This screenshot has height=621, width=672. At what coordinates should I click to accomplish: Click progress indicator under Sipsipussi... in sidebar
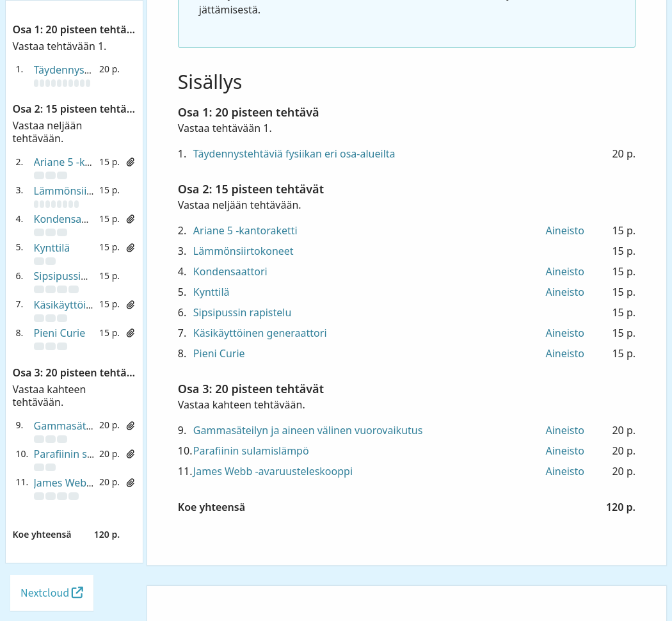tap(56, 289)
